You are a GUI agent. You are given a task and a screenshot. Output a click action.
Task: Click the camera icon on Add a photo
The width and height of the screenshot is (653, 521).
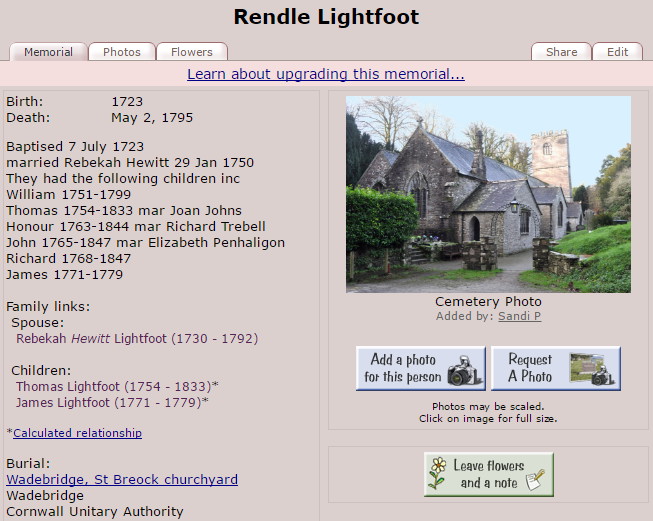coord(464,372)
